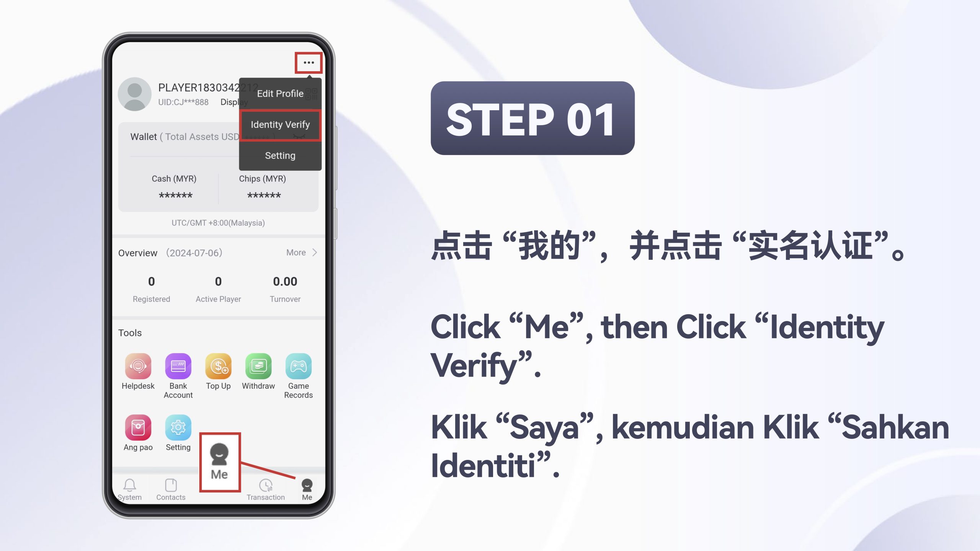Expand the three-dot options menu
Image resolution: width=980 pixels, height=551 pixels.
click(308, 63)
